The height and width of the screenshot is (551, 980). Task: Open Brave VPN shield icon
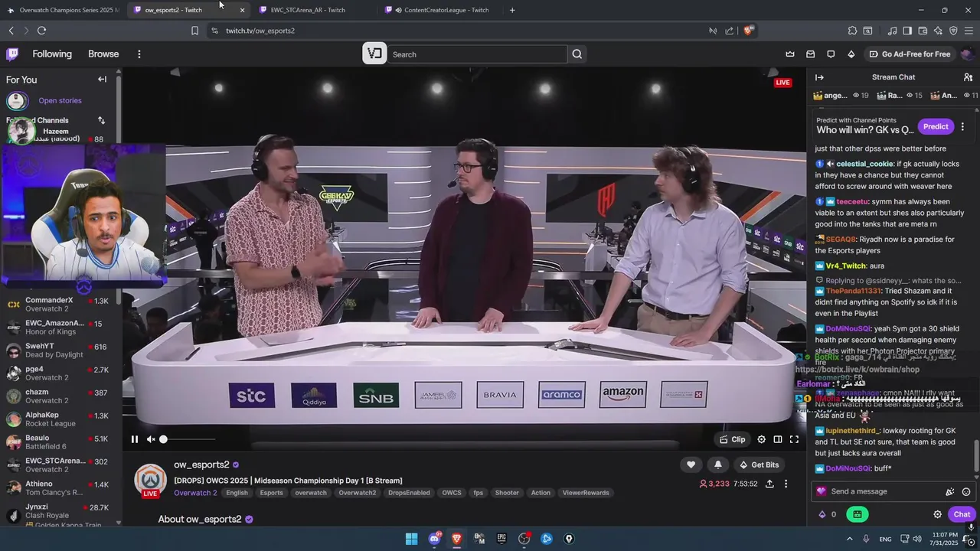[953, 31]
